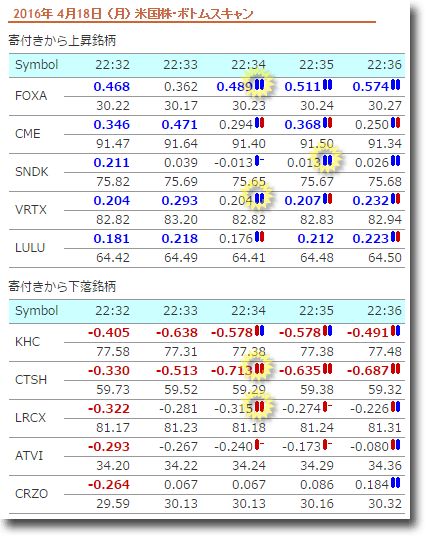Screen dimensions: 427x536
Task: Click the candle icon next to KHC -0.578 at 22:35
Action: pyautogui.click(x=328, y=331)
